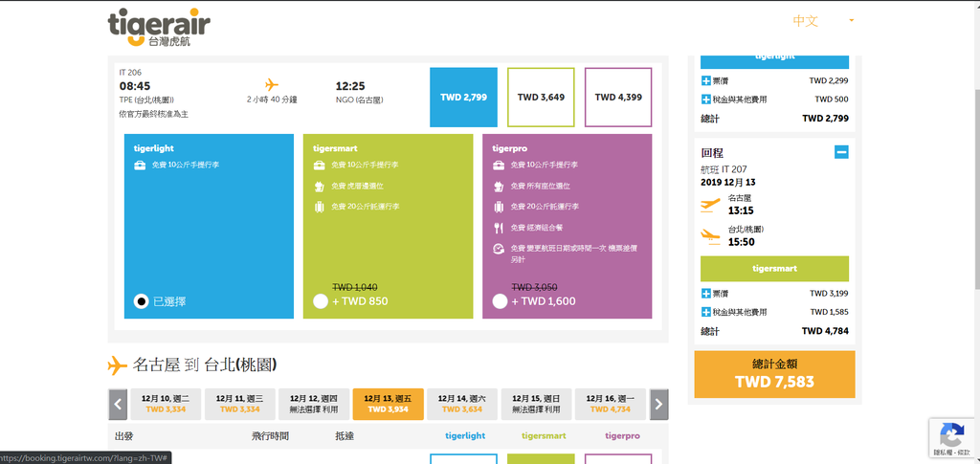Click the plane icon beside 名古屋 到 台北(桃園)
The width and height of the screenshot is (980, 464).
[118, 365]
